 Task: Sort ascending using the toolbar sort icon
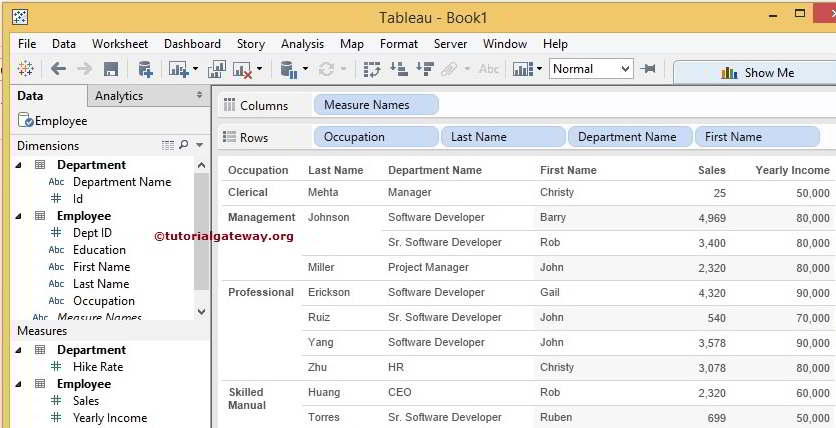point(398,69)
